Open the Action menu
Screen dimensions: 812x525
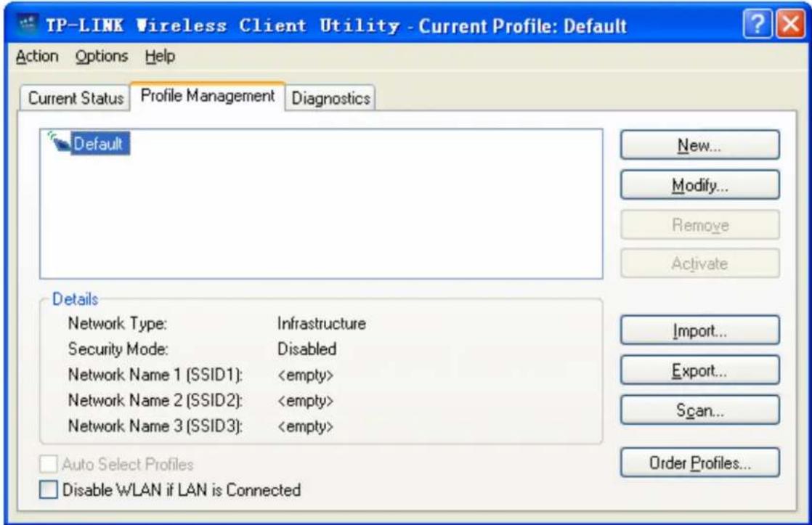tap(37, 56)
